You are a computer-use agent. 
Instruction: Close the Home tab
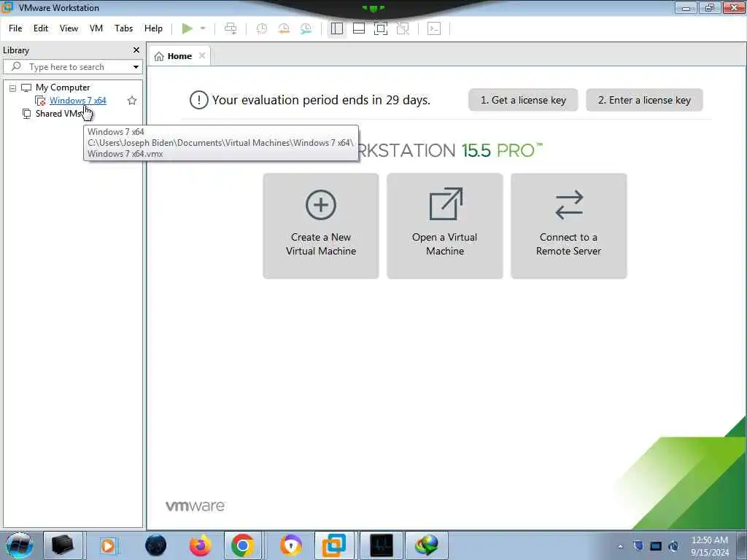pos(202,55)
